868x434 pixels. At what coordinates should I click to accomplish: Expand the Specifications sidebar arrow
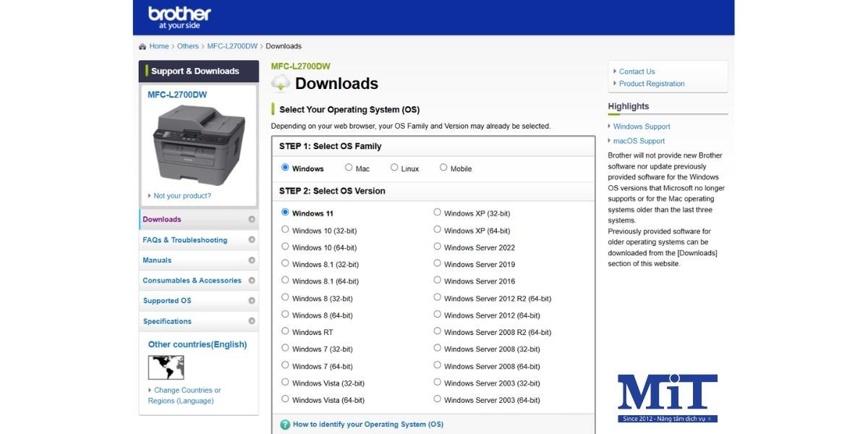(x=252, y=321)
